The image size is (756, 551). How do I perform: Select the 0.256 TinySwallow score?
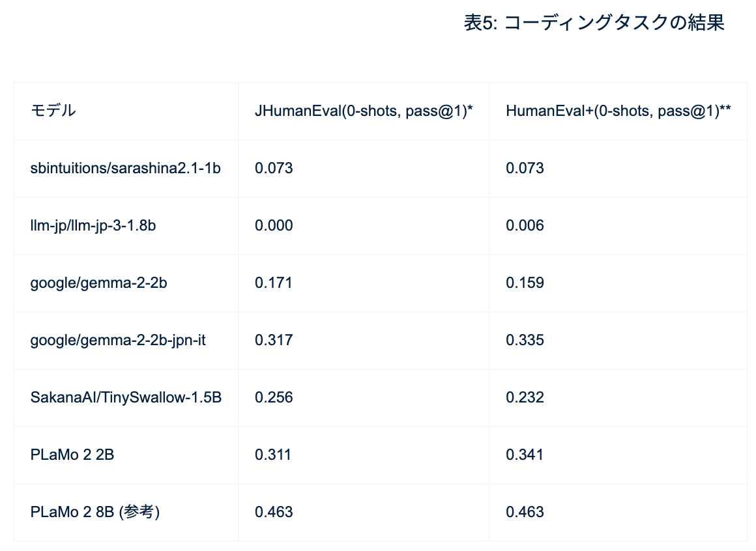274,397
